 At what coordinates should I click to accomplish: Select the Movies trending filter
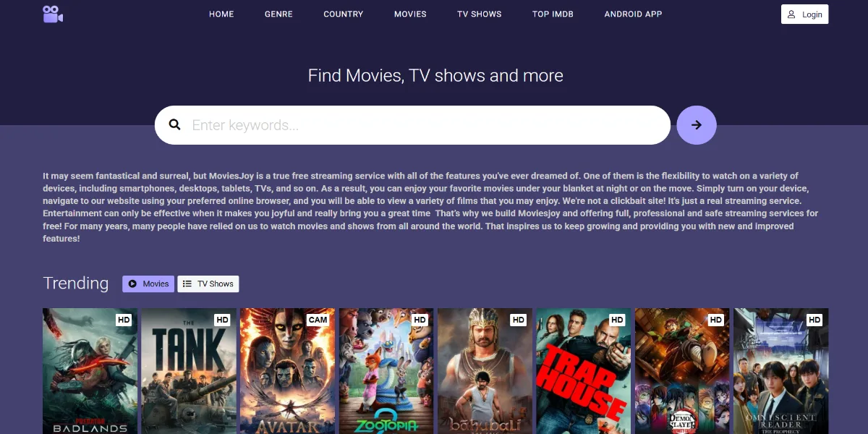(x=148, y=284)
